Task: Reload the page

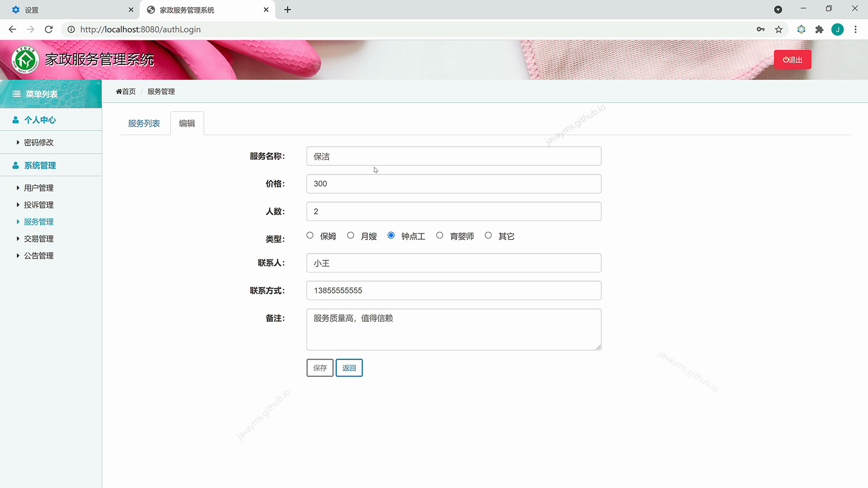Action: pos(49,29)
